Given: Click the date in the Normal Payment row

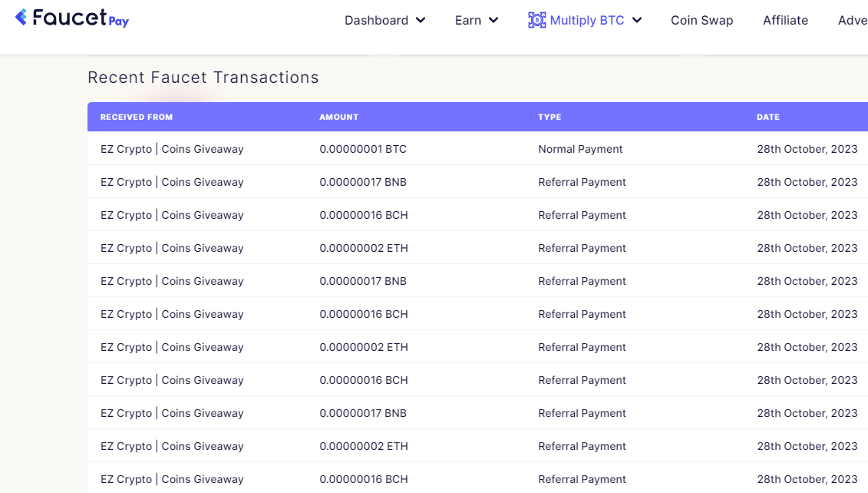Looking at the screenshot, I should click(x=807, y=149).
